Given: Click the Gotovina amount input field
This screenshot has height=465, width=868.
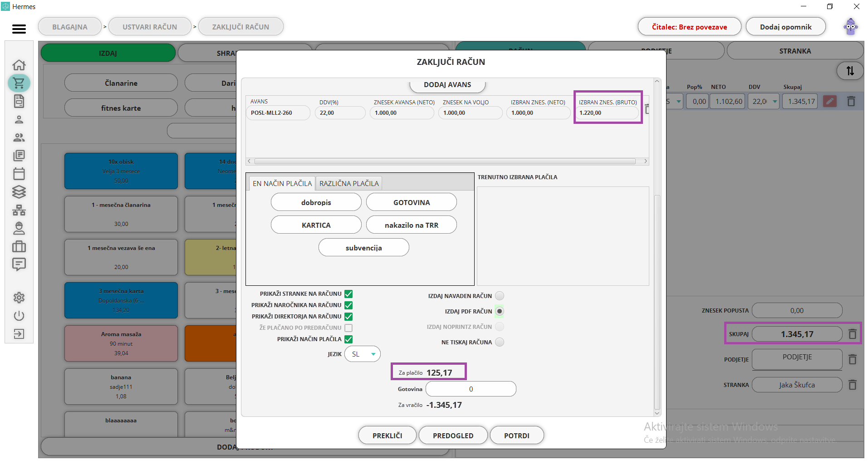Looking at the screenshot, I should (471, 389).
